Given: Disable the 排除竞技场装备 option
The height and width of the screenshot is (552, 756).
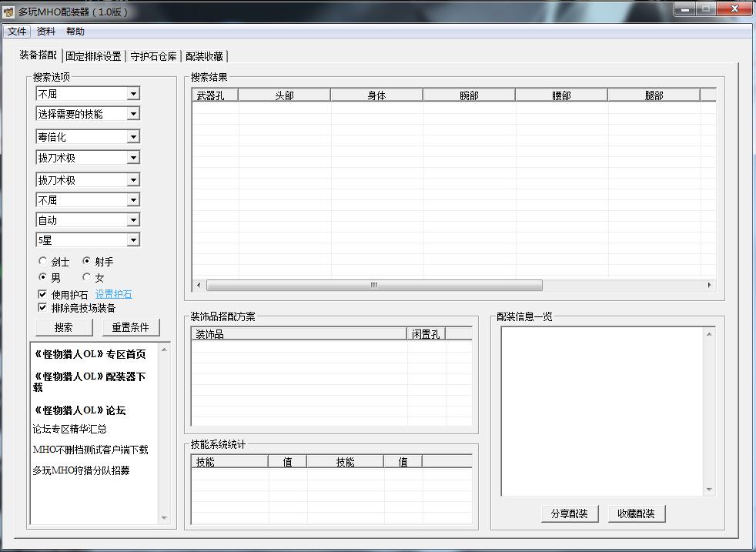Looking at the screenshot, I should coord(42,307).
